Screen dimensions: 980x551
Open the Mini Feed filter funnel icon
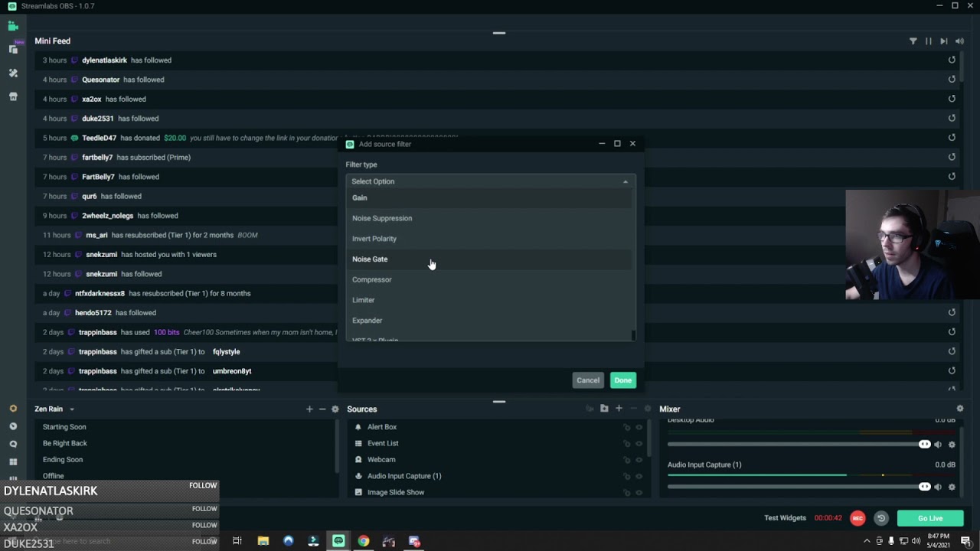tap(913, 41)
